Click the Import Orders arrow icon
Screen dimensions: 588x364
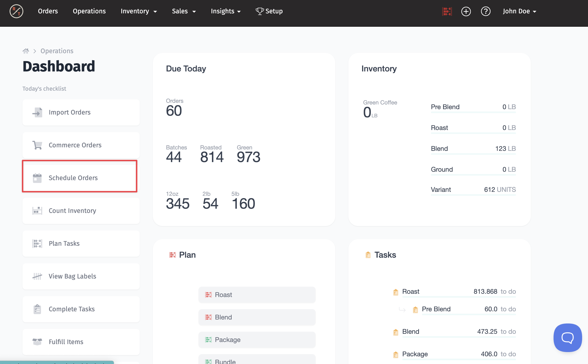coord(37,112)
